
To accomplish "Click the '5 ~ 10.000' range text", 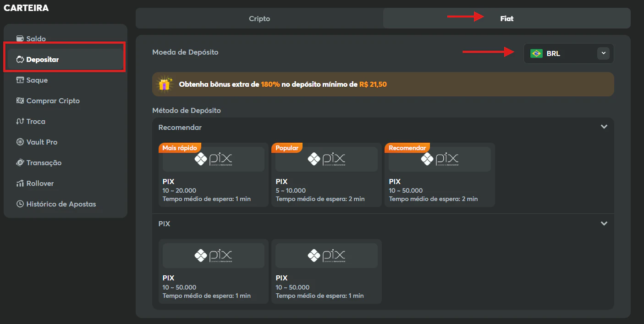I will [291, 190].
